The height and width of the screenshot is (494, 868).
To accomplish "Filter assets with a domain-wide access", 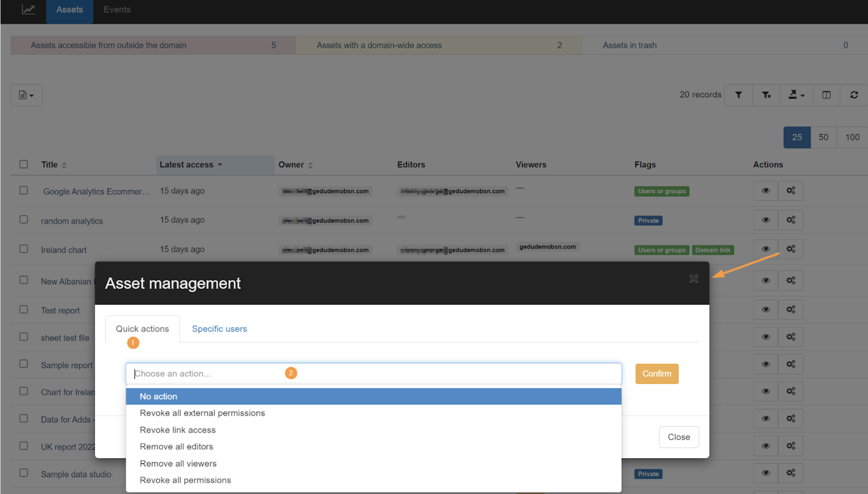I will (x=439, y=45).
